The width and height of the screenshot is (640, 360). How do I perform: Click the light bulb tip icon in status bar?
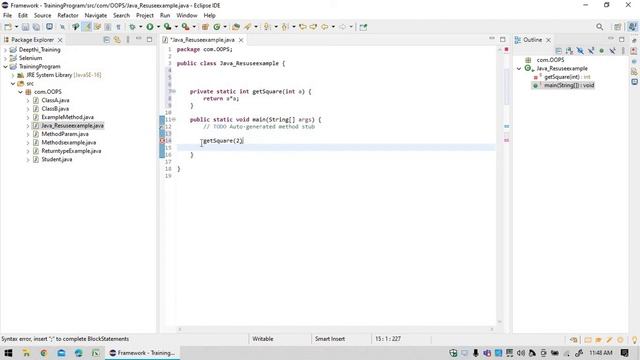pyautogui.click(x=634, y=340)
